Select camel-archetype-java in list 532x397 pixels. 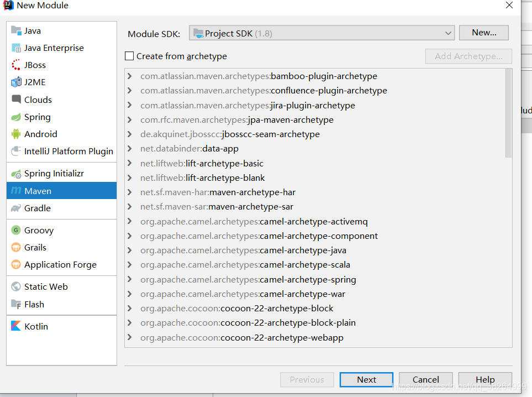coord(243,250)
